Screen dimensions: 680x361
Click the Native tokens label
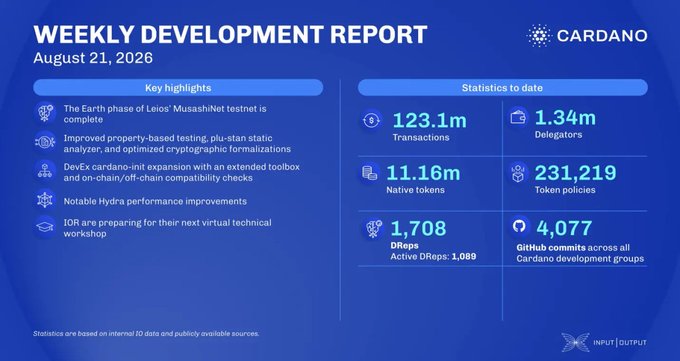tap(415, 190)
